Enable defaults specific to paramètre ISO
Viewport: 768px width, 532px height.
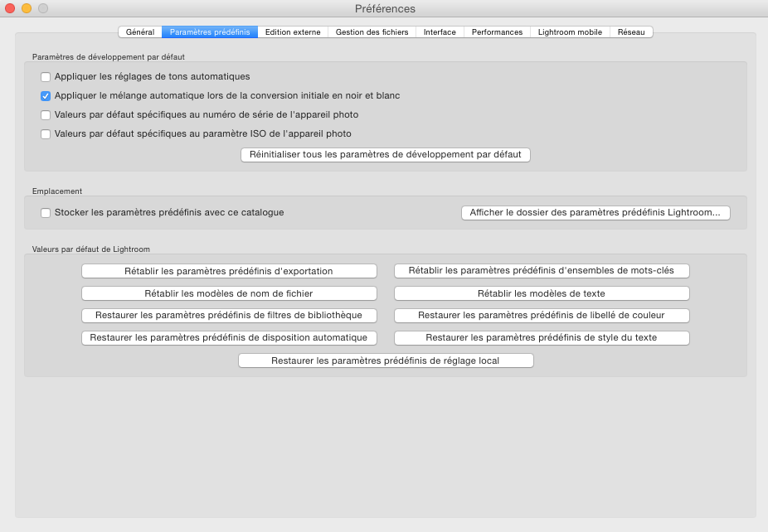[46, 134]
